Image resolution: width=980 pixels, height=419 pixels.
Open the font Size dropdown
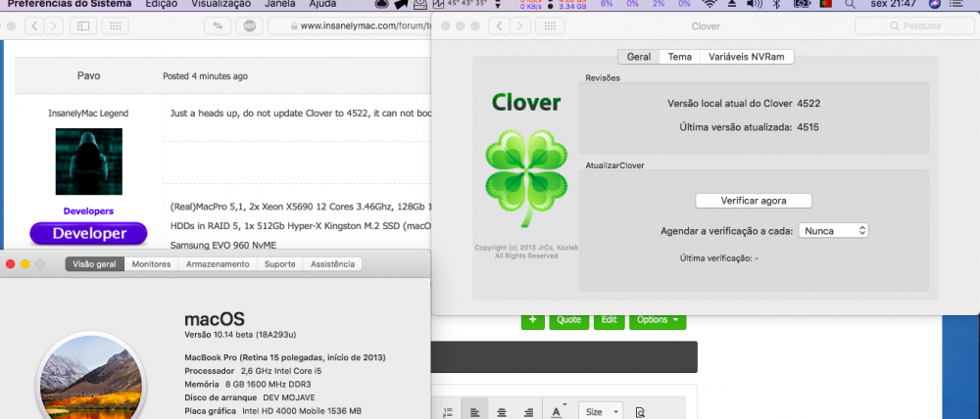point(601,412)
